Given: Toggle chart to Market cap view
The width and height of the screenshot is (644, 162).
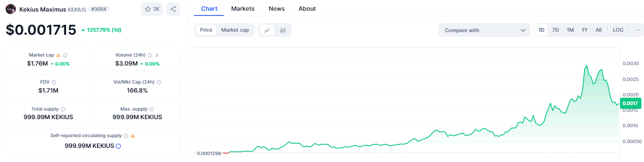Looking at the screenshot, I should pos(235,30).
